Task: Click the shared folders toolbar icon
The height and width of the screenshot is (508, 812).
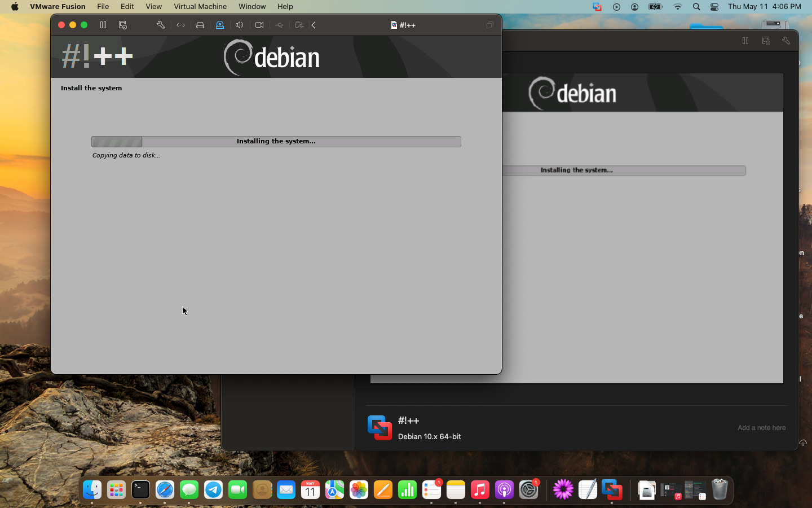Action: (299, 25)
